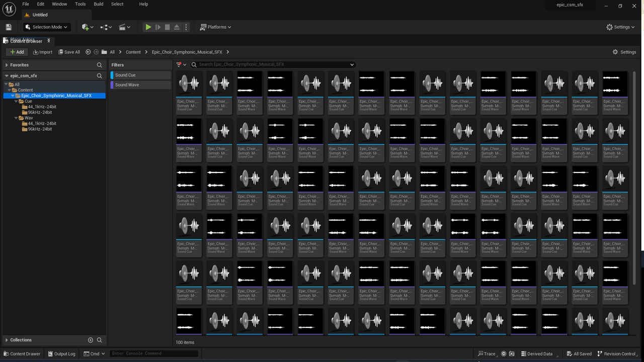Go forward with the history forward arrow
The width and height of the screenshot is (644, 362).
pyautogui.click(x=96, y=52)
